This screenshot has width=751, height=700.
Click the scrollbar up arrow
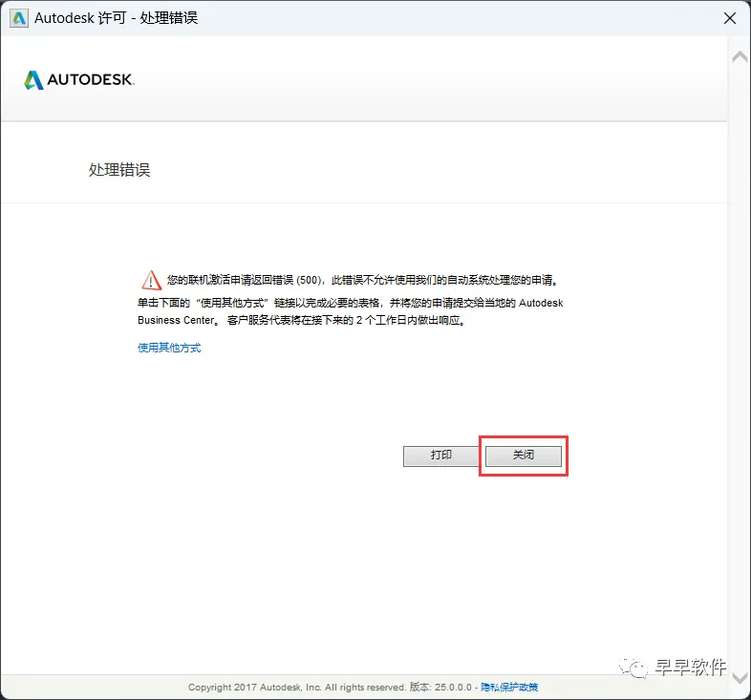coord(740,56)
